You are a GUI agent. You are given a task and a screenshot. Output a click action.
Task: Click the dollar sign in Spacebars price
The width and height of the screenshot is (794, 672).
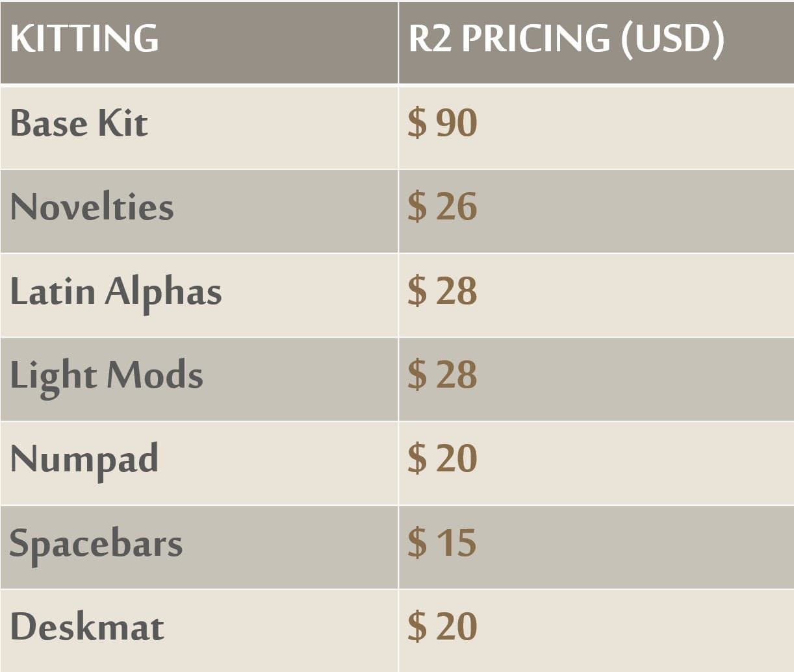[x=417, y=543]
